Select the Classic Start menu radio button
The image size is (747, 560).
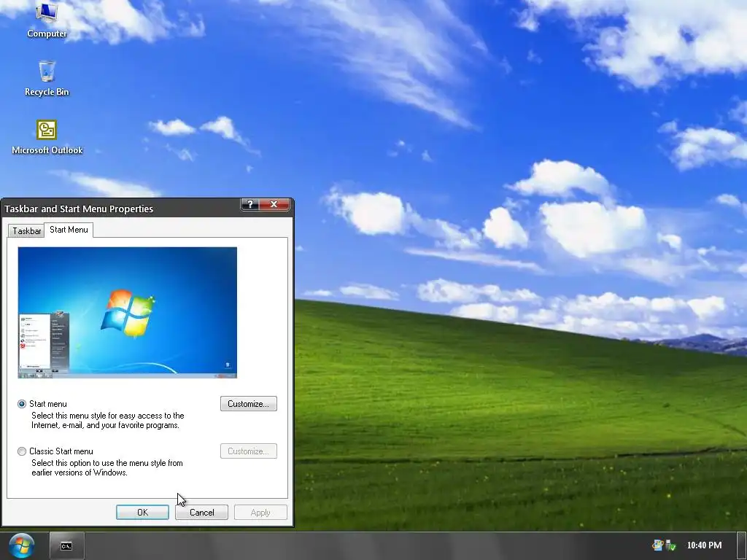(x=22, y=451)
